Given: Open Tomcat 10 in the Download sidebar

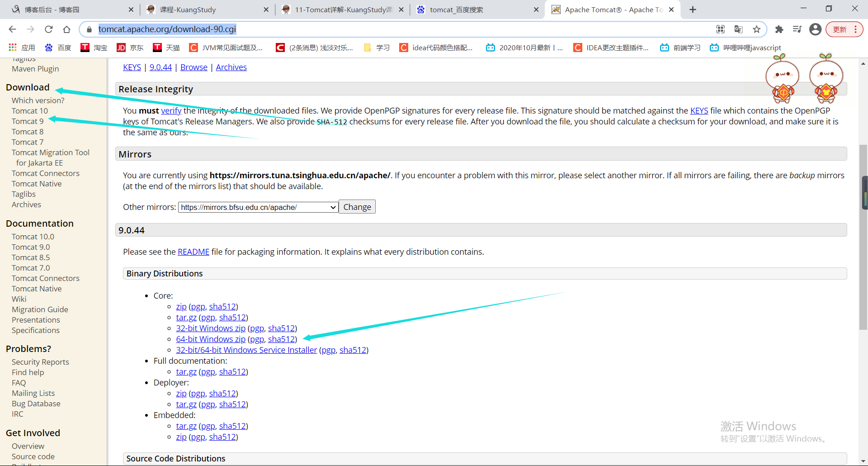Looking at the screenshot, I should tap(30, 111).
